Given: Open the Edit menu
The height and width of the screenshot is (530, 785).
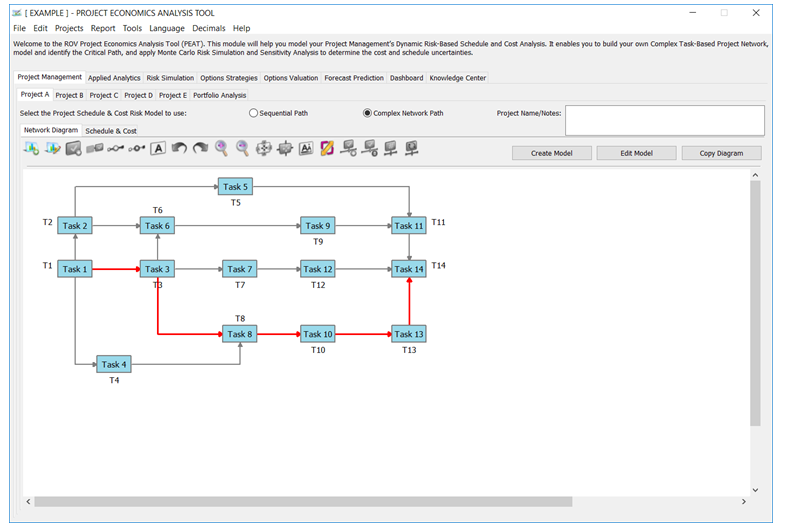Looking at the screenshot, I should (x=41, y=28).
